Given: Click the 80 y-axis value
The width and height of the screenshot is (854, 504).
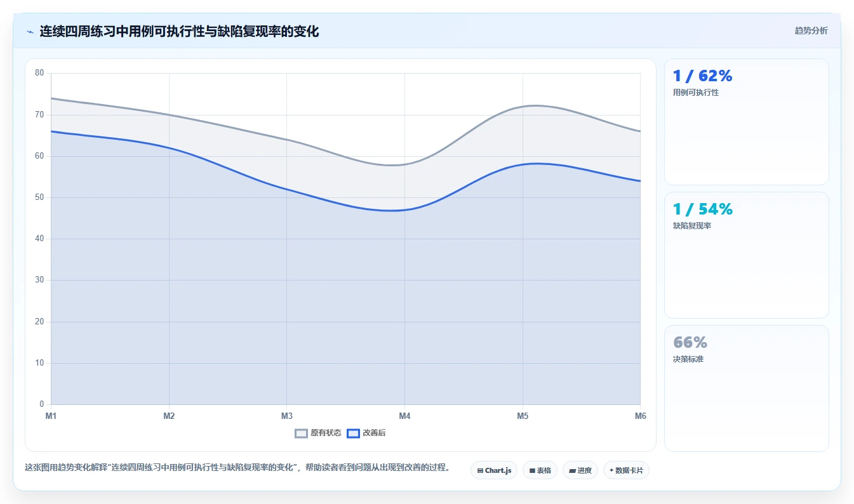Looking at the screenshot, I should point(39,73).
